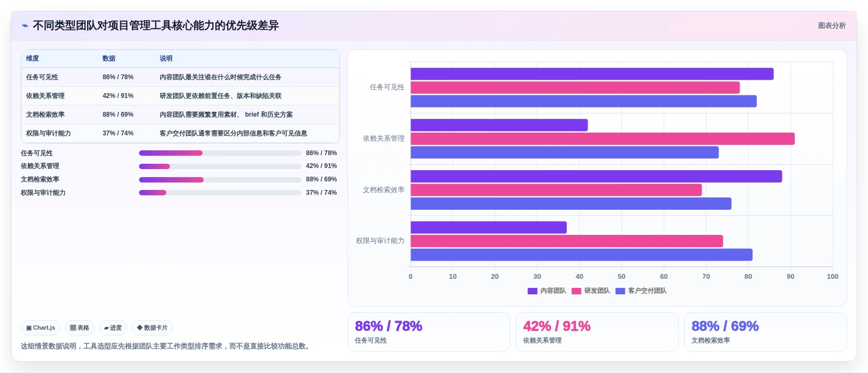Click the 客户交付团队 bar for 权限与审计能力
The width and height of the screenshot is (868, 373).
point(582,255)
